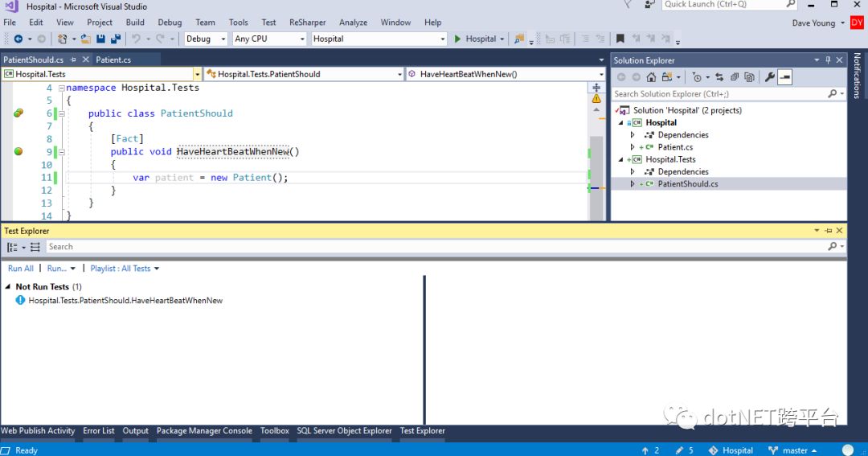This screenshot has width=868, height=456.
Task: Toggle Preview Selected Items button in Solution Explorer
Action: tap(785, 77)
